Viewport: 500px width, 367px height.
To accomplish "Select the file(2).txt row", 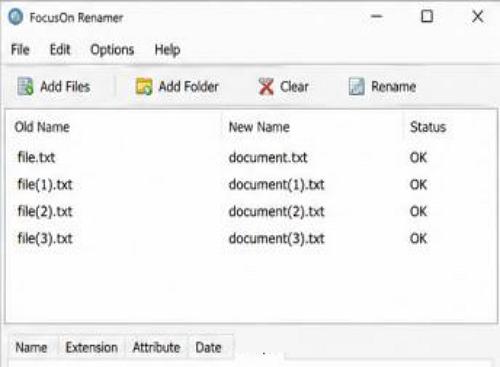I will pos(251,211).
